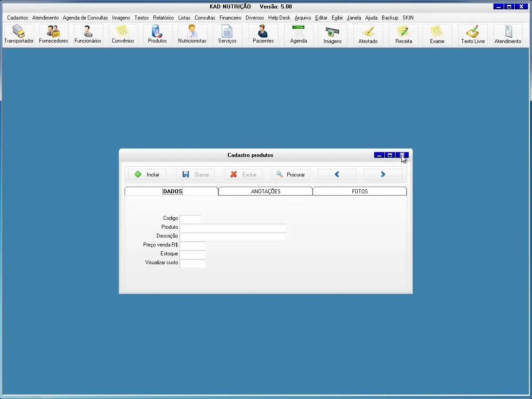Open the Cadastros menu

coord(18,18)
